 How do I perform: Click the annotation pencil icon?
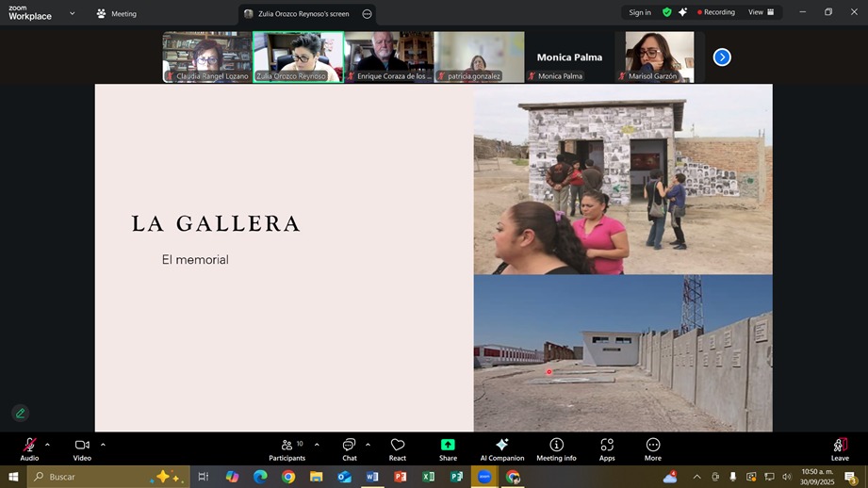(x=20, y=413)
